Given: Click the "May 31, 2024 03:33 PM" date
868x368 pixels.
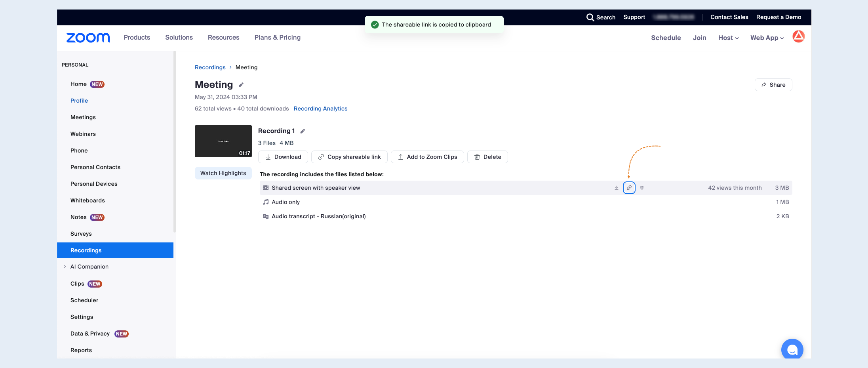Looking at the screenshot, I should 226,97.
